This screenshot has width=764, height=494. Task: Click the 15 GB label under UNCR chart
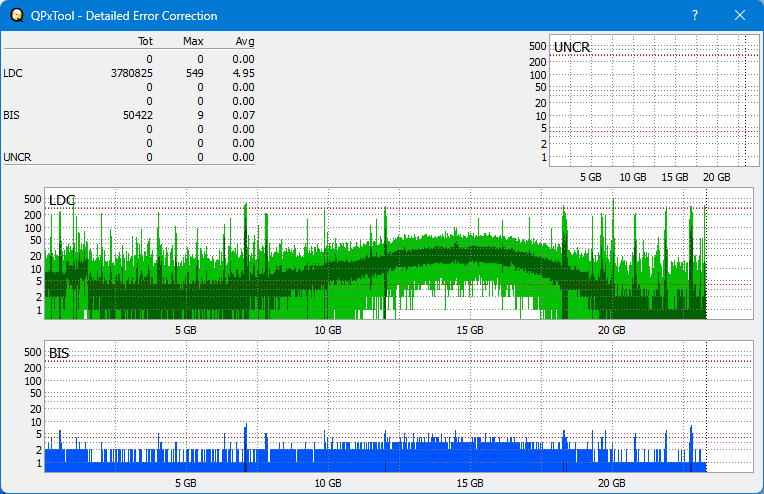click(x=675, y=177)
